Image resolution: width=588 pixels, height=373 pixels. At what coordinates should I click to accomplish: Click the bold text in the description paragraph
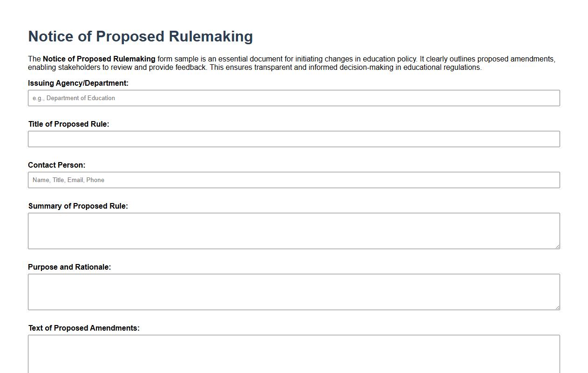tap(99, 59)
